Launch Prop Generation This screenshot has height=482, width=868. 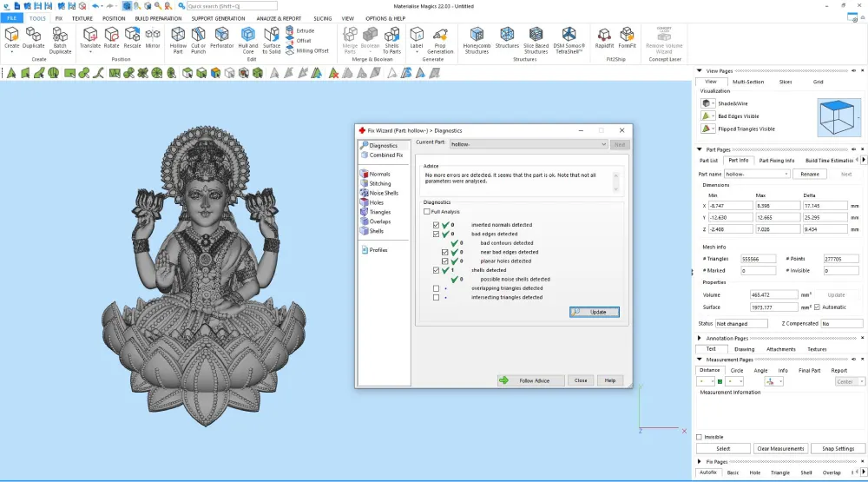click(440, 41)
